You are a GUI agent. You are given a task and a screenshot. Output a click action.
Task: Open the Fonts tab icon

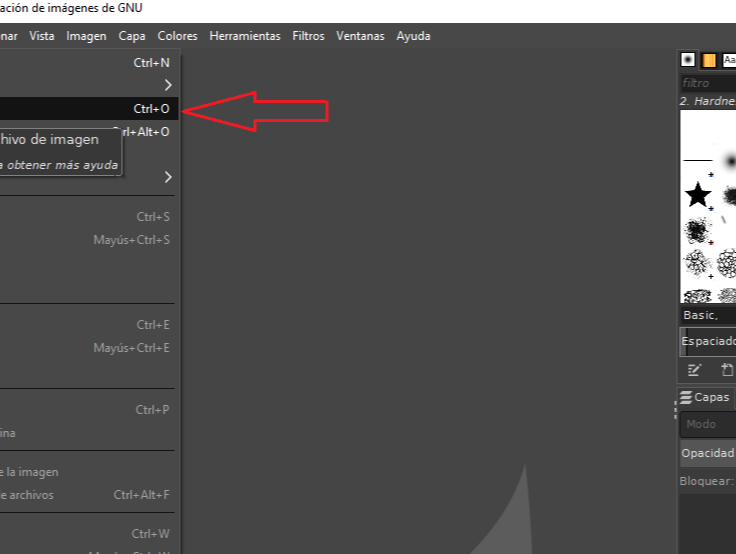pos(729,60)
